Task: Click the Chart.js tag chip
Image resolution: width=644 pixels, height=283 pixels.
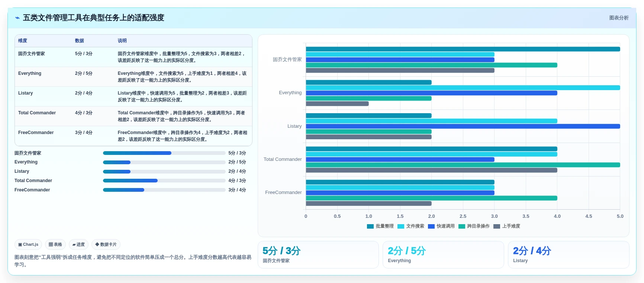Action: coord(28,245)
